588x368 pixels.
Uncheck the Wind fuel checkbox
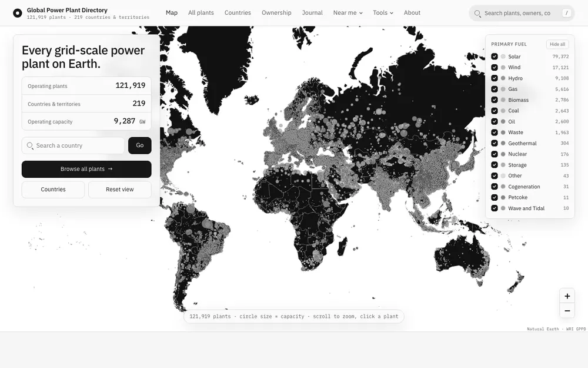click(x=495, y=67)
